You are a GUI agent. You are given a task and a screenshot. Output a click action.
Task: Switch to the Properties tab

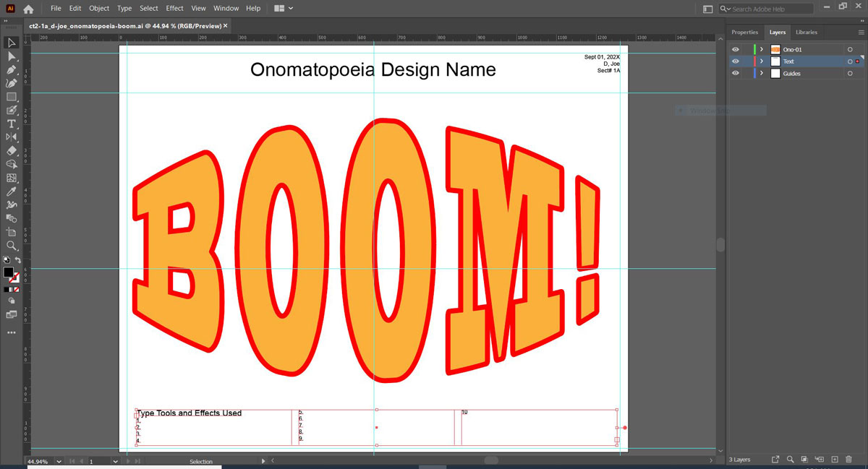pos(744,33)
